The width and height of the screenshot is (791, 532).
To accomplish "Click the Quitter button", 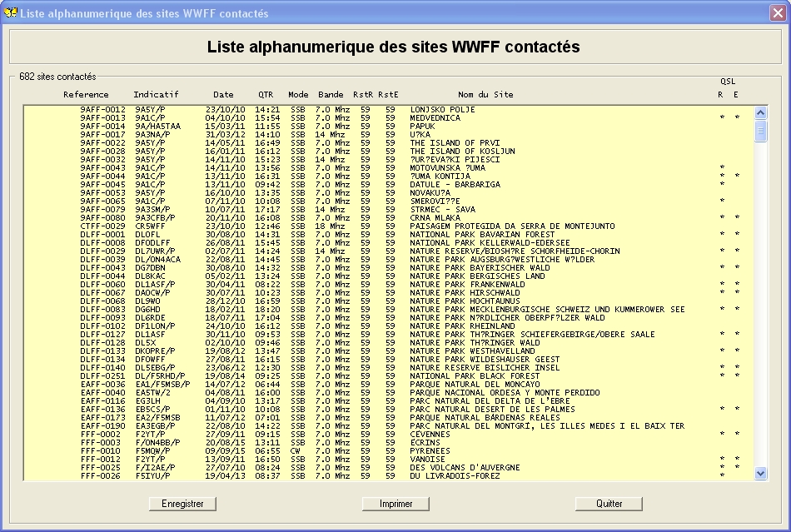I will 609,504.
